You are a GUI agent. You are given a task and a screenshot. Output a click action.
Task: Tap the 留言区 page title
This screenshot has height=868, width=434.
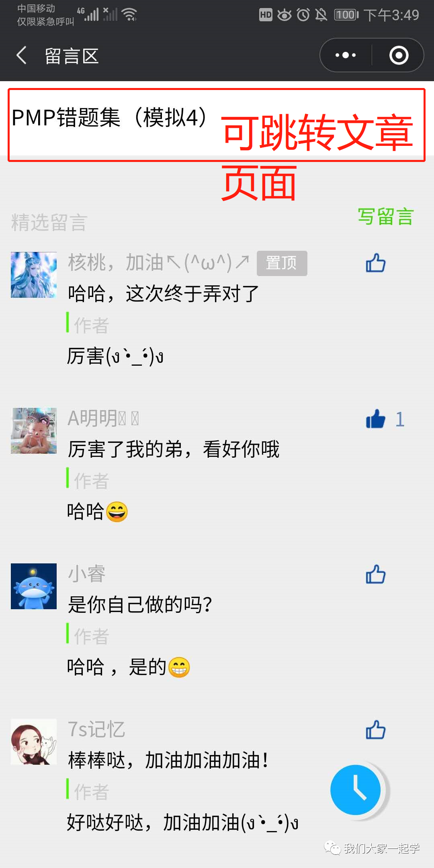(72, 55)
